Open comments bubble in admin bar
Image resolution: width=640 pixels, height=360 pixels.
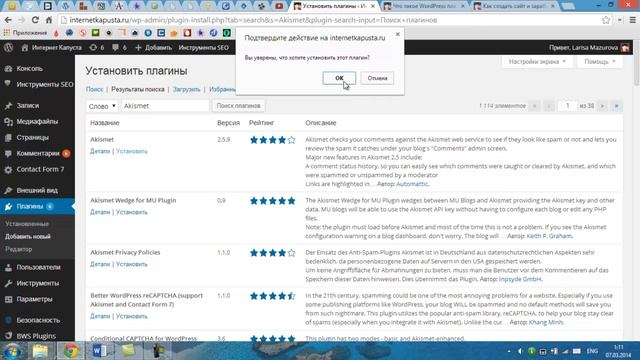120,47
